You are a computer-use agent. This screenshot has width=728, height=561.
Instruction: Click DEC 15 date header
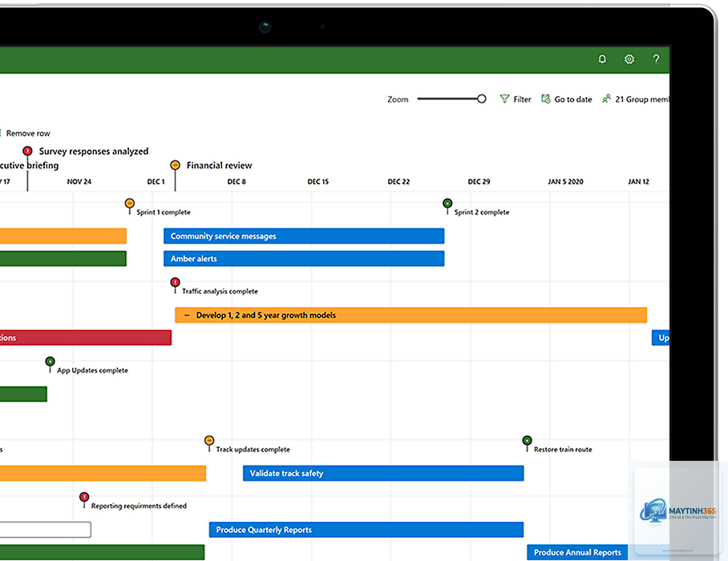click(x=318, y=181)
